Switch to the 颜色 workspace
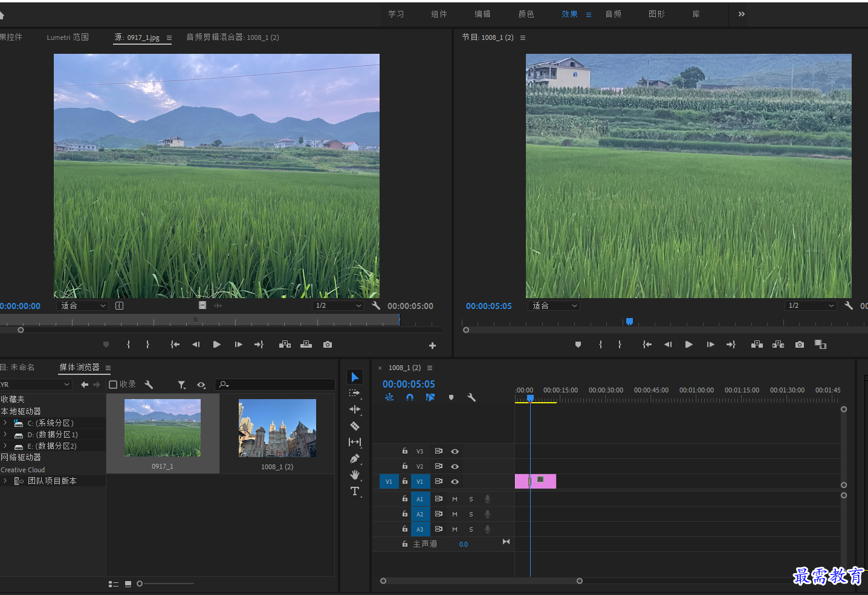Image resolution: width=868 pixels, height=595 pixels. coord(526,14)
